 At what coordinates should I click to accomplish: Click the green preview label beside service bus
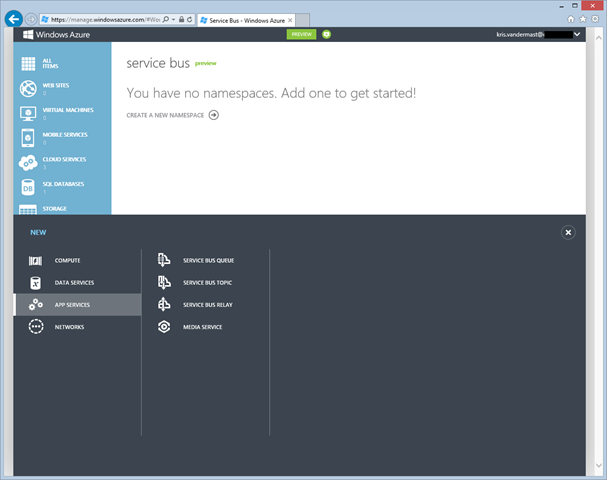pyautogui.click(x=205, y=63)
